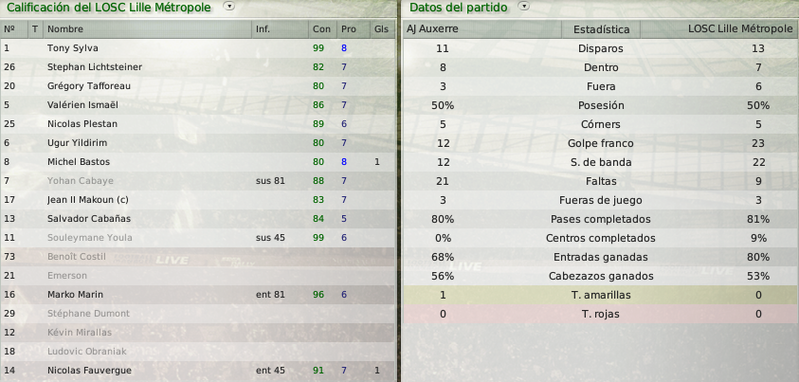Click the Con column header
This screenshot has width=799, height=382.
323,29
